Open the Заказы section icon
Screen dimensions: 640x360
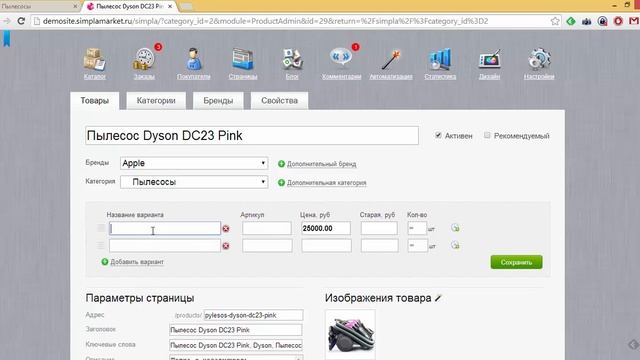(144, 59)
